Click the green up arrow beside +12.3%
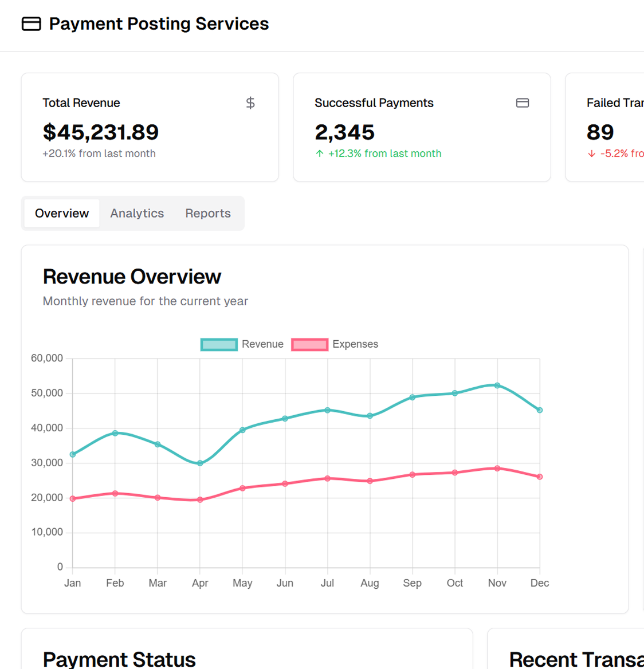 click(x=320, y=154)
